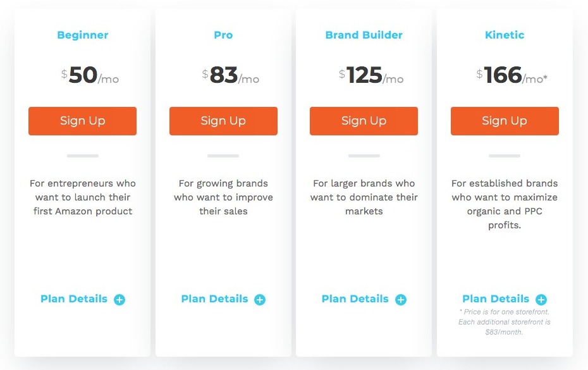Expand Plan Details text under Brand Builder

355,299
